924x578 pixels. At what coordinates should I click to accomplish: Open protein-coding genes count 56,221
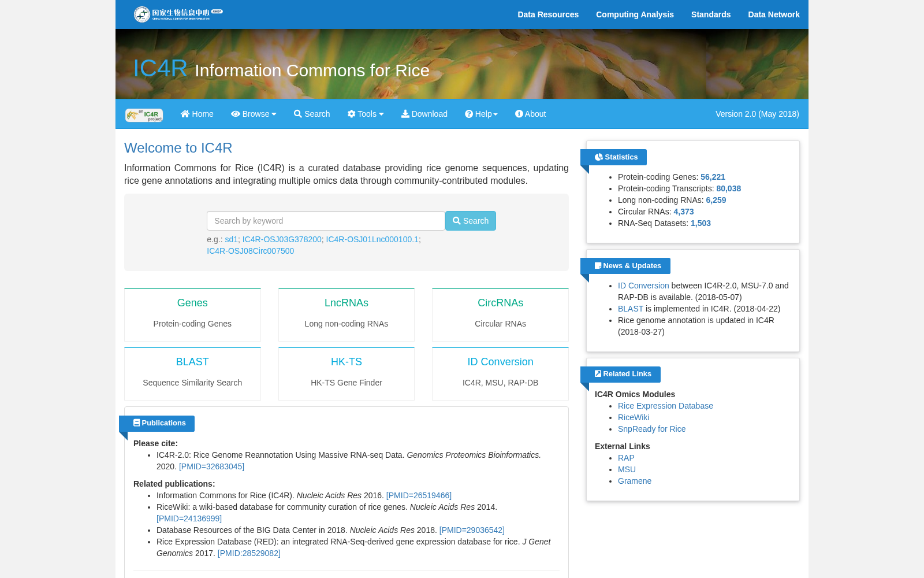pyautogui.click(x=713, y=177)
